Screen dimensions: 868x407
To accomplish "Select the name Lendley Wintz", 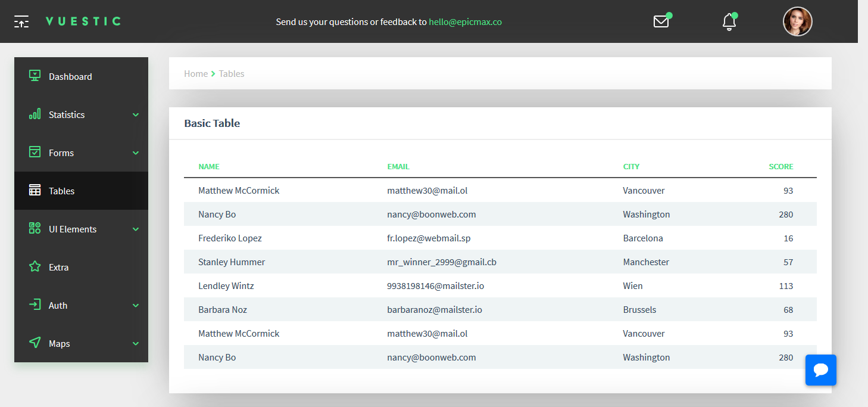I will [x=226, y=286].
